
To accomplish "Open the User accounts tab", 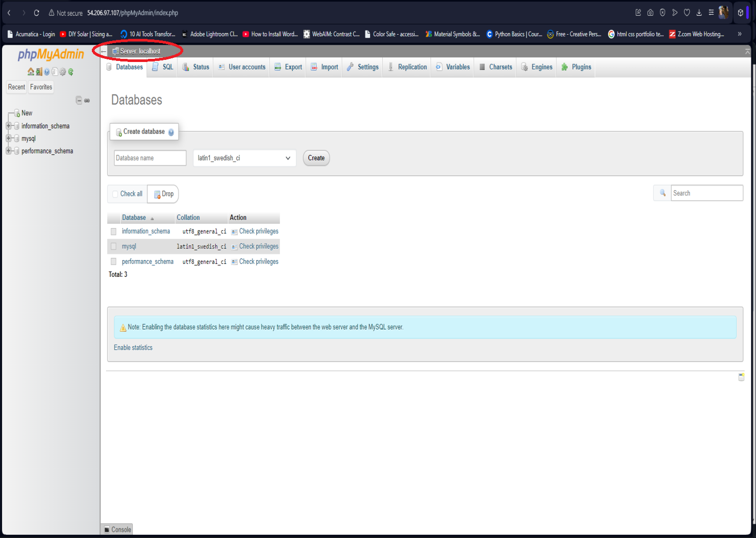I will (x=242, y=67).
